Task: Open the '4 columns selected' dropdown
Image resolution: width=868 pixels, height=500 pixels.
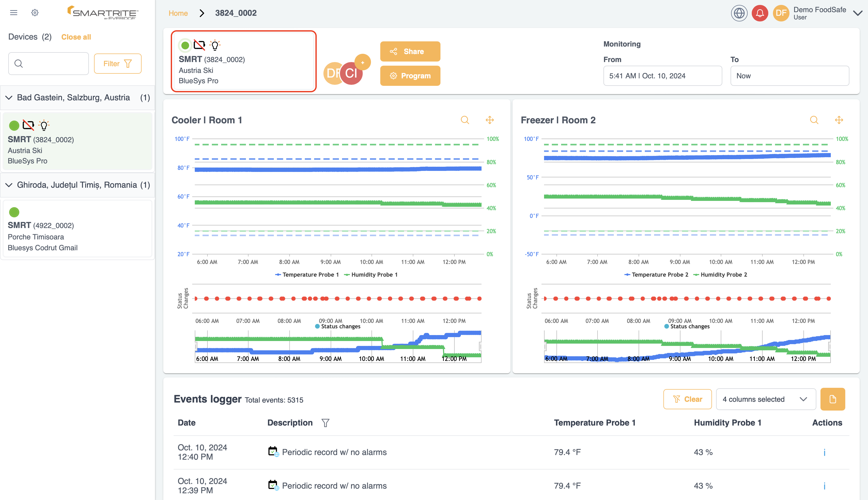Action: (765, 399)
